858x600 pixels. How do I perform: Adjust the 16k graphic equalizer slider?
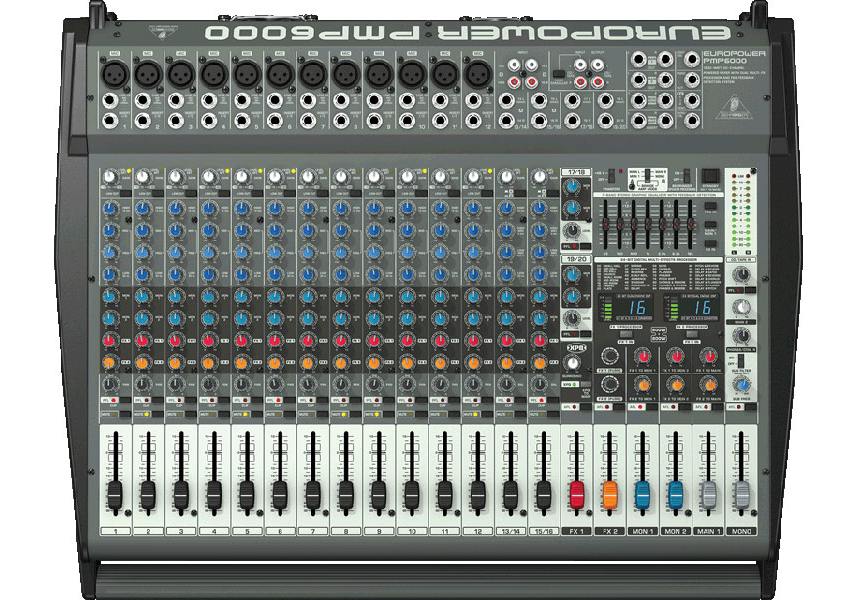coord(691,223)
